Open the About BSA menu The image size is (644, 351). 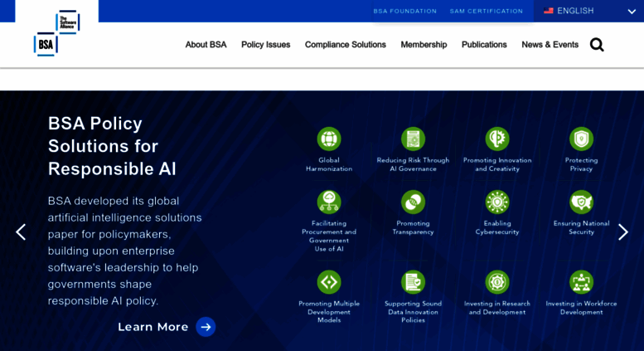tap(206, 44)
